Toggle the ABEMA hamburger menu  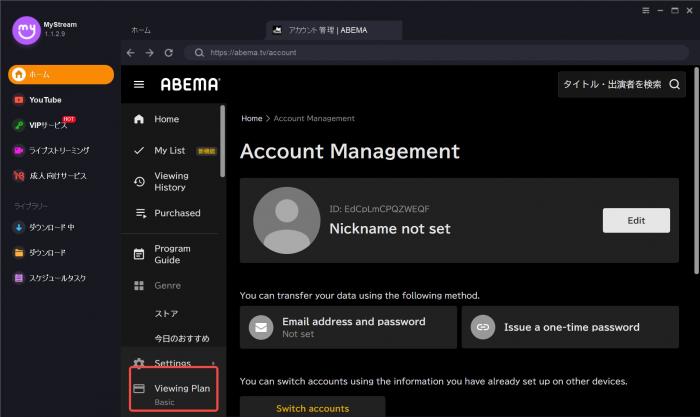click(139, 84)
